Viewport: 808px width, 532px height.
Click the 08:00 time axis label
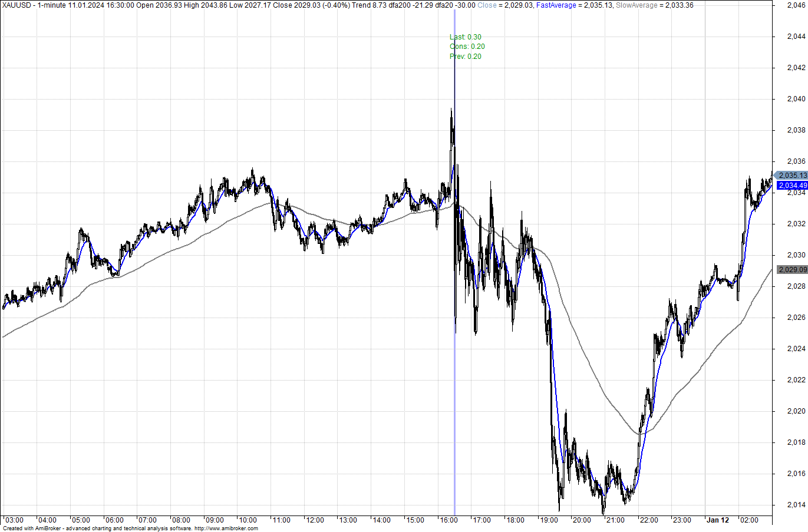pyautogui.click(x=181, y=520)
